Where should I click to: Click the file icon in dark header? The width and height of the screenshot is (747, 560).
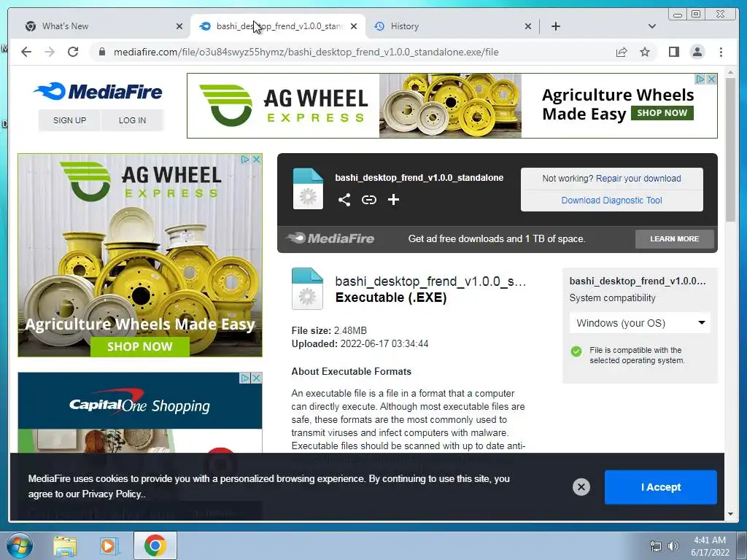(x=308, y=189)
